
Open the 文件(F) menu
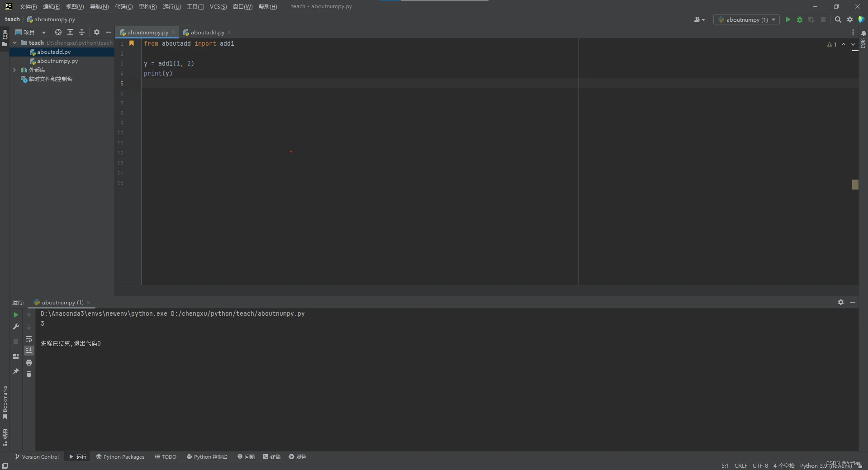(28, 6)
